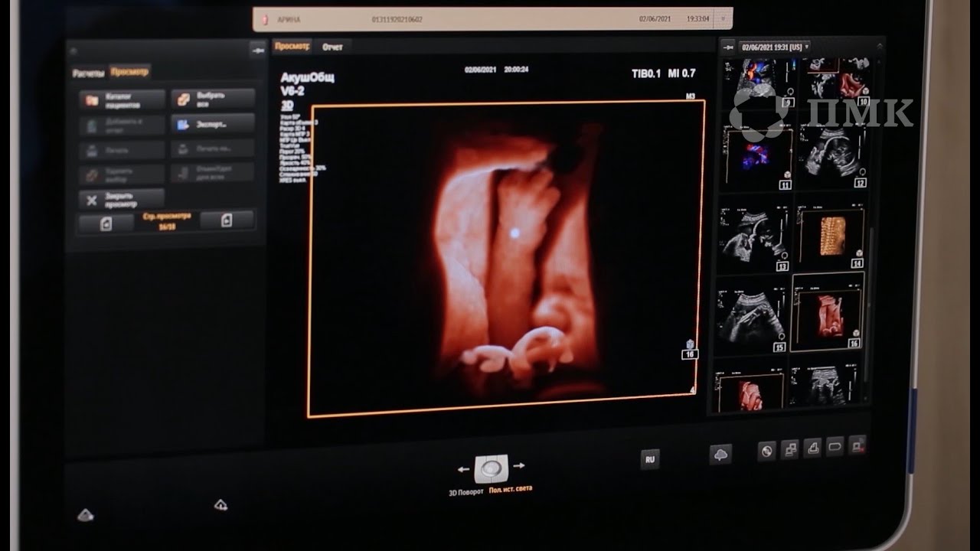The height and width of the screenshot is (551, 980).
Task: Toggle the left panel pin icon
Action: 257,49
